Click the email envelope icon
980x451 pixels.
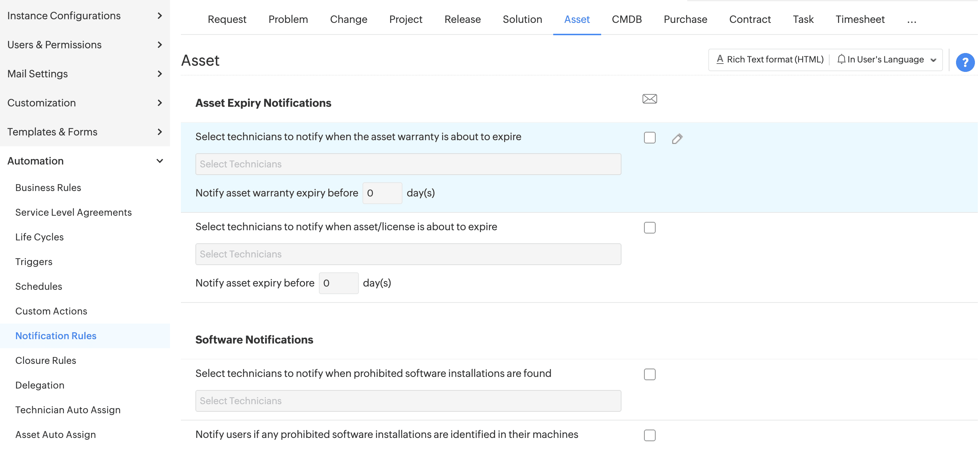pos(649,99)
